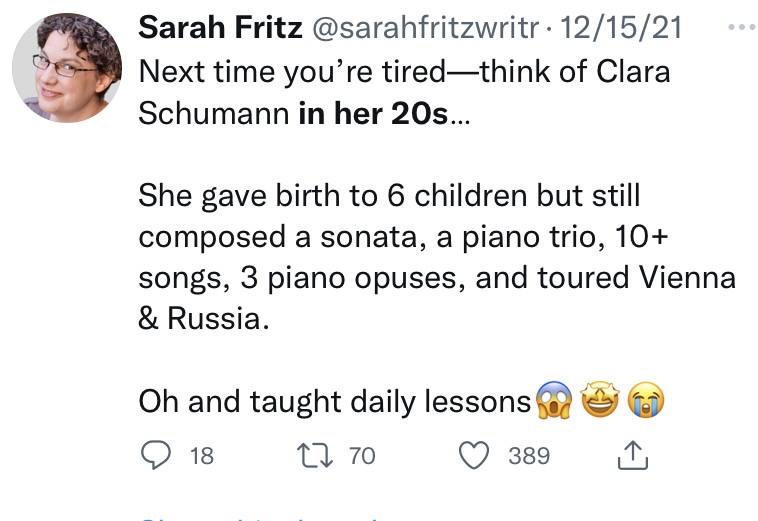
Task: Click the 12/15/21 tweet date
Action: click(621, 28)
